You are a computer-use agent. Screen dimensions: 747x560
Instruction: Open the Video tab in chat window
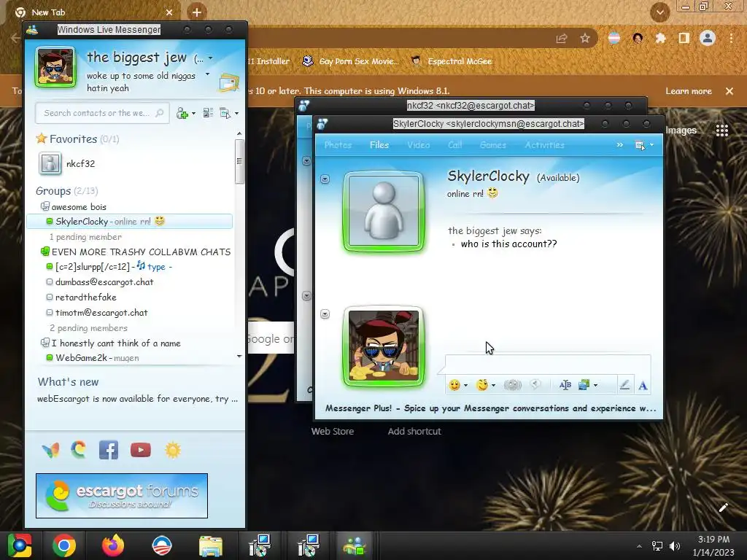point(418,145)
